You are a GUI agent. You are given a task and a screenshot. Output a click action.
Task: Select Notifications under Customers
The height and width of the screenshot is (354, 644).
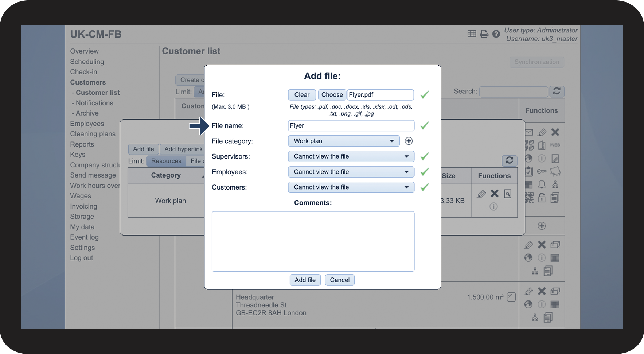coord(94,103)
